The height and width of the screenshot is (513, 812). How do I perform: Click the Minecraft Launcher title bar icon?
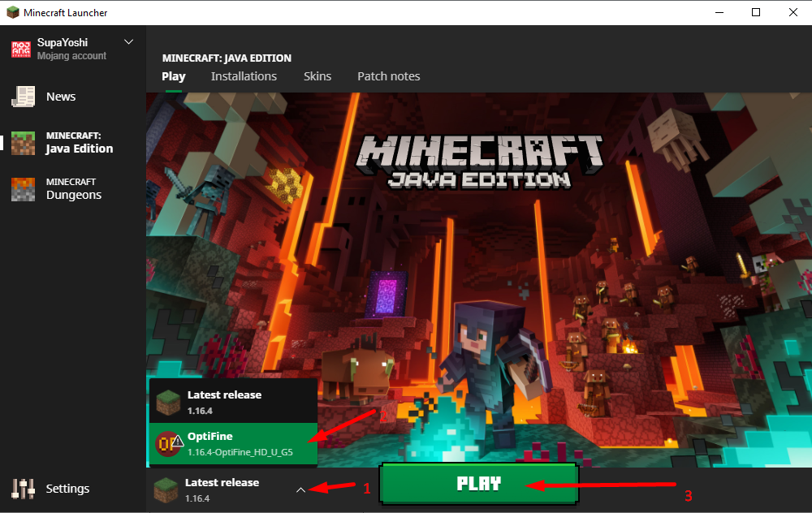point(12,12)
